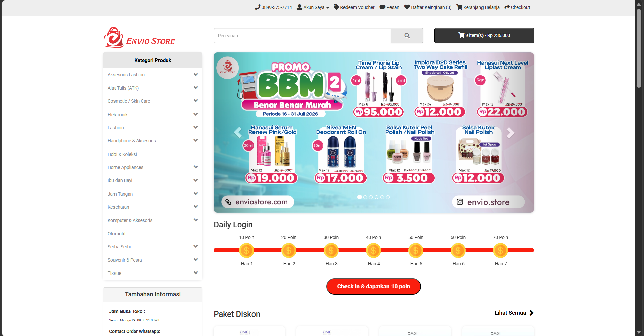Expand Elektronik category chevron

tap(196, 114)
